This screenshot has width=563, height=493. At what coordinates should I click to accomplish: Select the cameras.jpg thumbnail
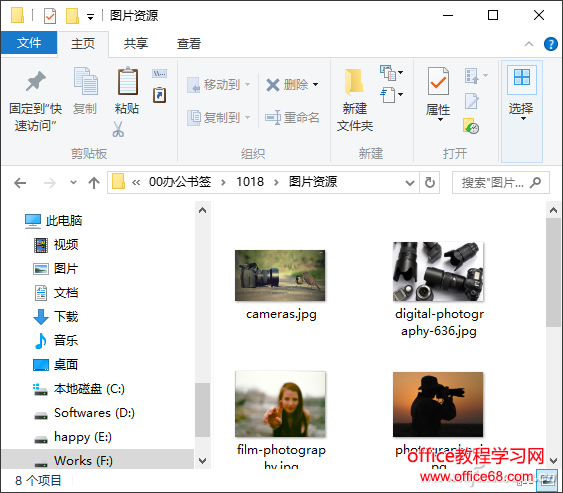coord(280,275)
